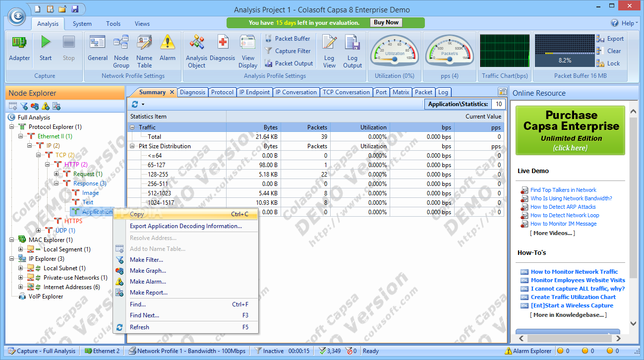Choose Copy from the context menu
This screenshot has height=360, width=644.
tap(186, 214)
